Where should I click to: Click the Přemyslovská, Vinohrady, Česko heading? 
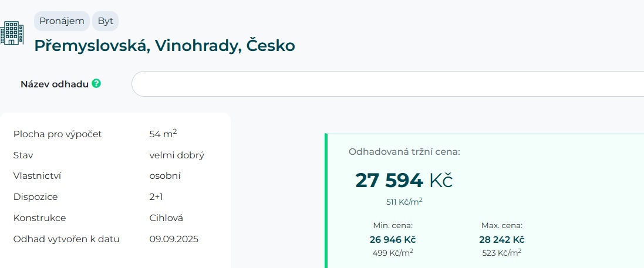[x=164, y=45]
